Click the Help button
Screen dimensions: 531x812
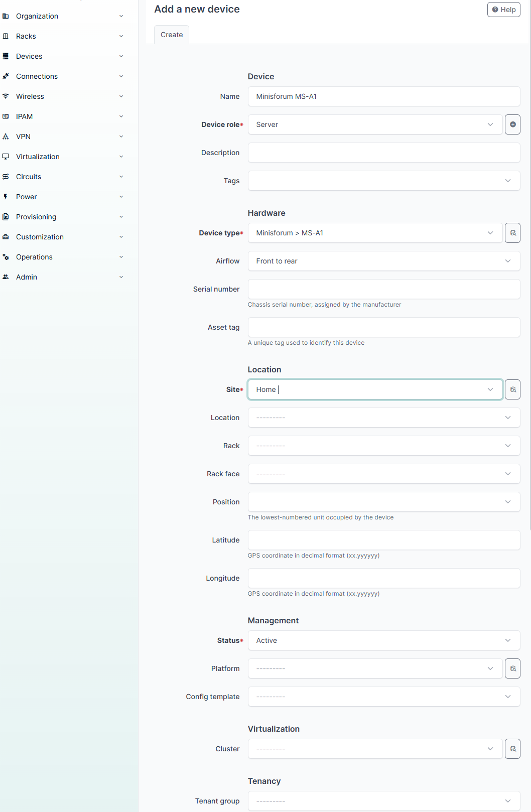[x=503, y=10]
